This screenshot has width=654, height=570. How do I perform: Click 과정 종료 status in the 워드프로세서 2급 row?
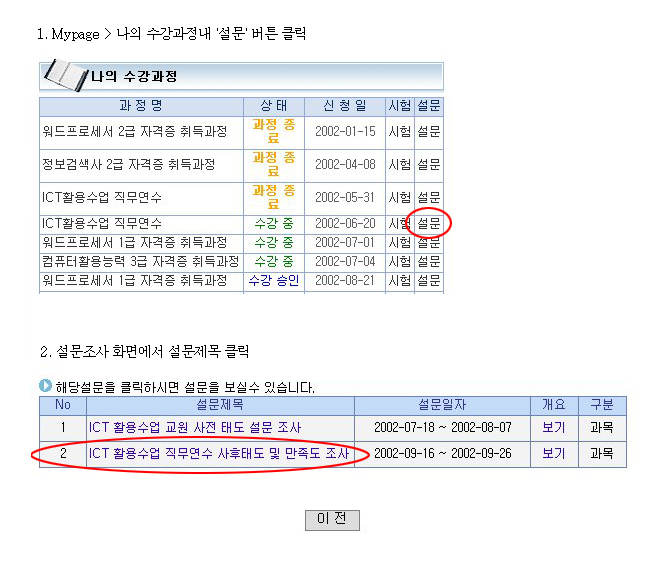pos(274,131)
